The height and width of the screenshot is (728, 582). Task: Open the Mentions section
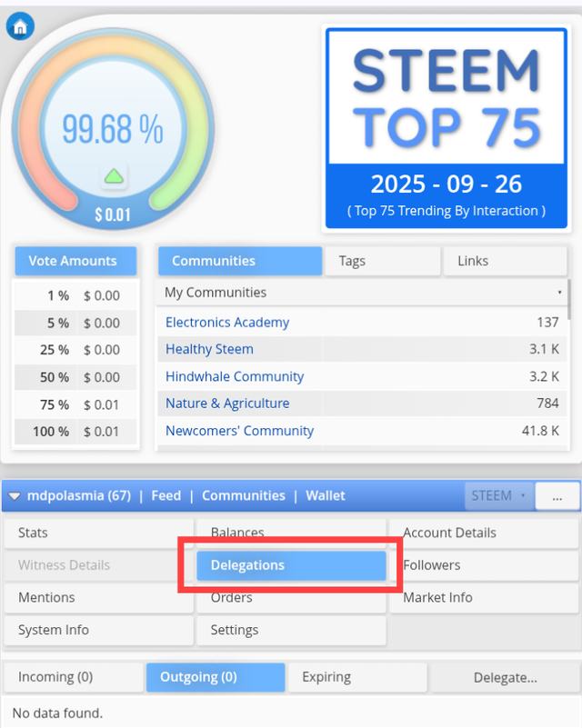coord(99,597)
